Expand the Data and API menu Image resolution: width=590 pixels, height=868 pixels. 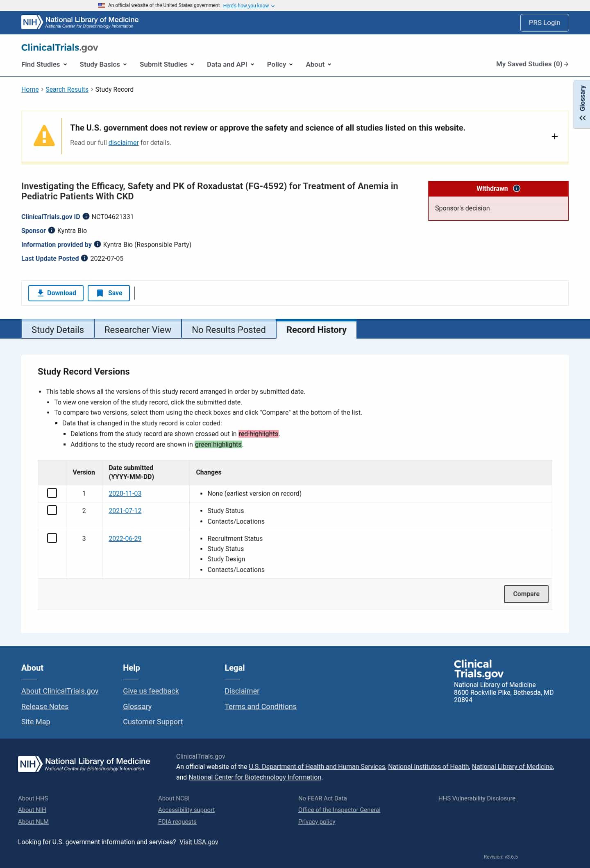(x=231, y=64)
